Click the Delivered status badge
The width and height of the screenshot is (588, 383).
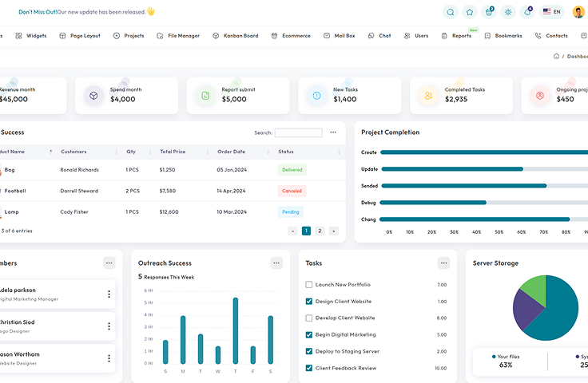(x=292, y=170)
